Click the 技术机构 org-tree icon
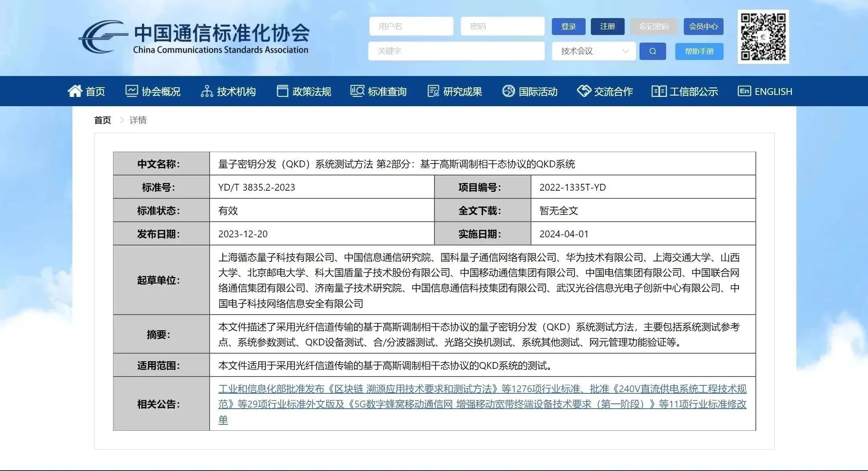The height and width of the screenshot is (471, 868). point(207,91)
